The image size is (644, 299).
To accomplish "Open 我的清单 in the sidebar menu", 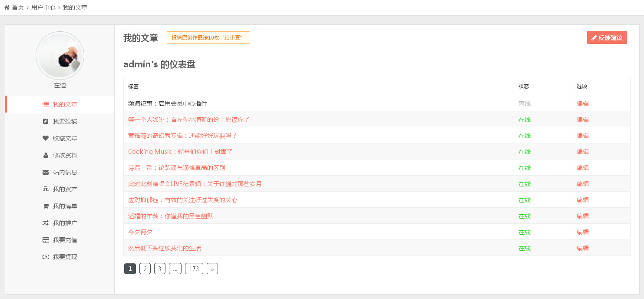I will tap(59, 206).
